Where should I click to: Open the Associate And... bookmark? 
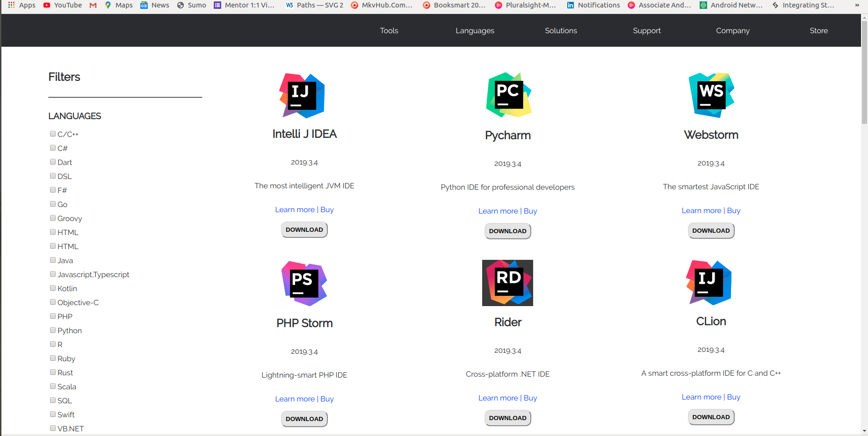(659, 5)
